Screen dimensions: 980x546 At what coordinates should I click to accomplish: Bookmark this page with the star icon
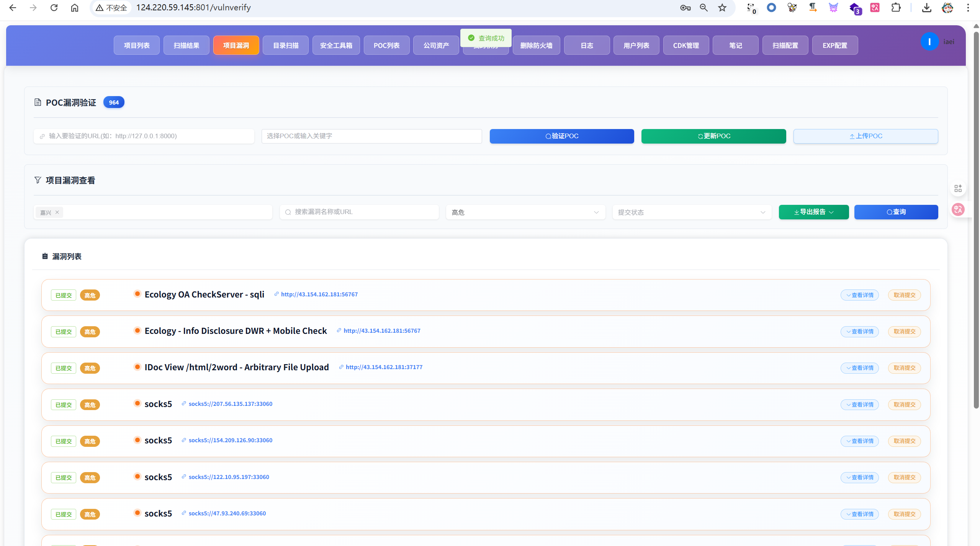(722, 8)
